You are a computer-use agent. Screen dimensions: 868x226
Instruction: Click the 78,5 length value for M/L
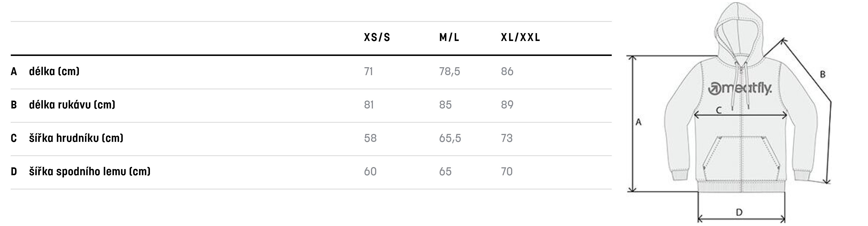point(450,71)
